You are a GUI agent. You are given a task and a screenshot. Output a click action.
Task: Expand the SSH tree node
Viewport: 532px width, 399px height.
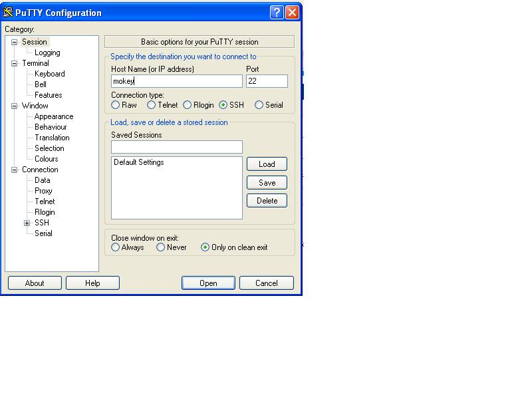27,223
